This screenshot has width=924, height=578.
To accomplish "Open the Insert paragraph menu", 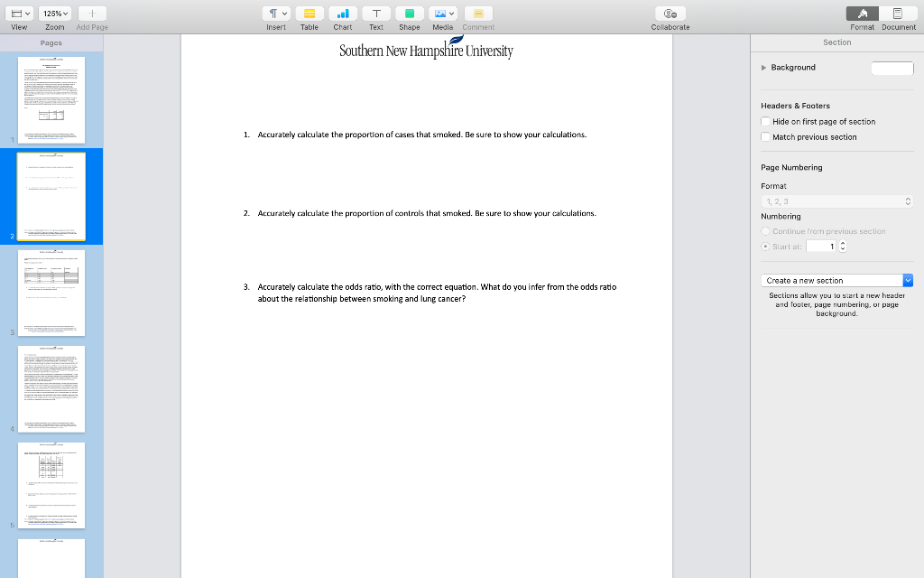I will click(x=276, y=14).
